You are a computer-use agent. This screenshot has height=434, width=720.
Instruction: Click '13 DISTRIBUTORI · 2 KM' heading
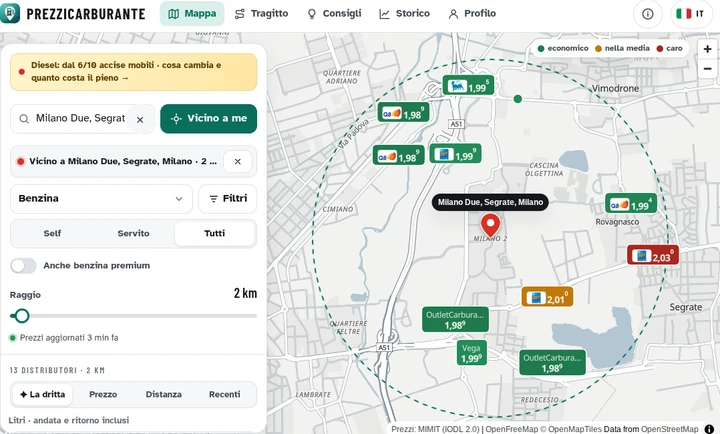point(57,370)
